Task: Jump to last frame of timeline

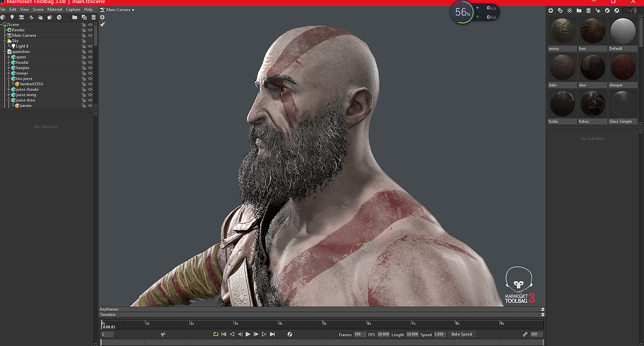Action: coord(272,334)
